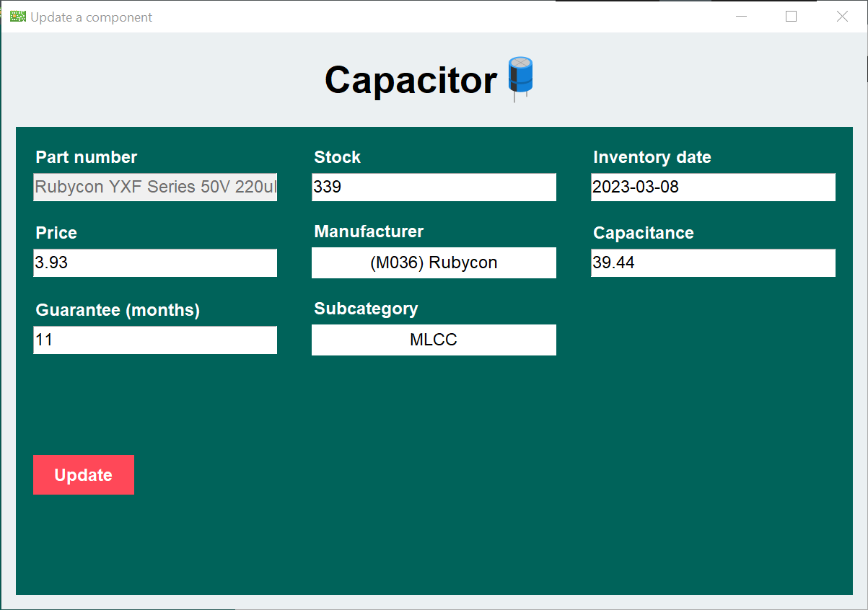Maximize the Update a component window
Image resolution: width=868 pixels, height=610 pixels.
pyautogui.click(x=792, y=17)
